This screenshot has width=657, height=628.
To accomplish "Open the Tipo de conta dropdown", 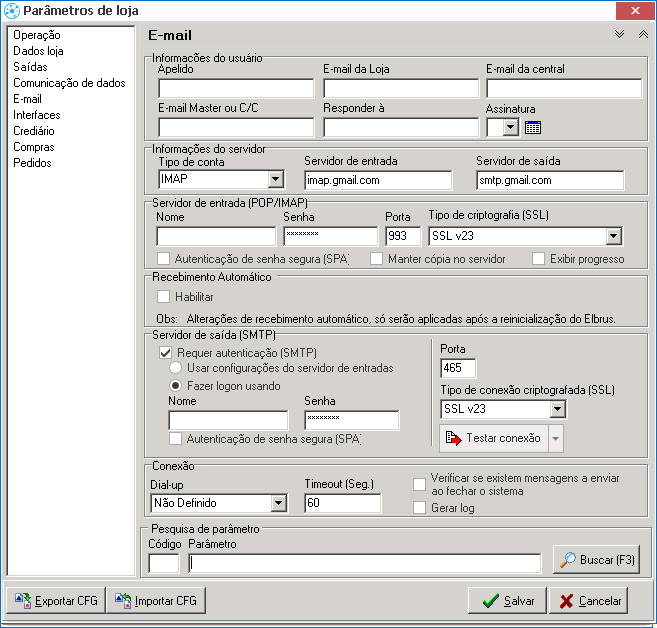I will click(276, 180).
